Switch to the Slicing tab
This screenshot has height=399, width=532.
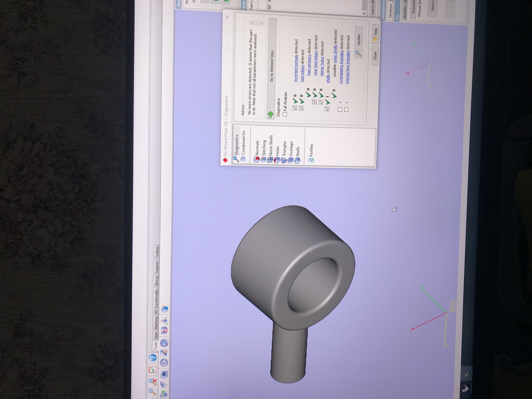(156, 281)
